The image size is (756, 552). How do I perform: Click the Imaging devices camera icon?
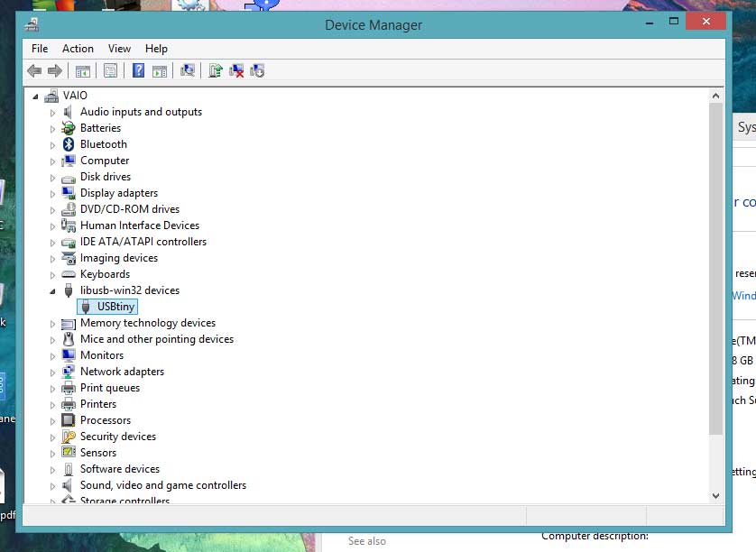pyautogui.click(x=69, y=258)
